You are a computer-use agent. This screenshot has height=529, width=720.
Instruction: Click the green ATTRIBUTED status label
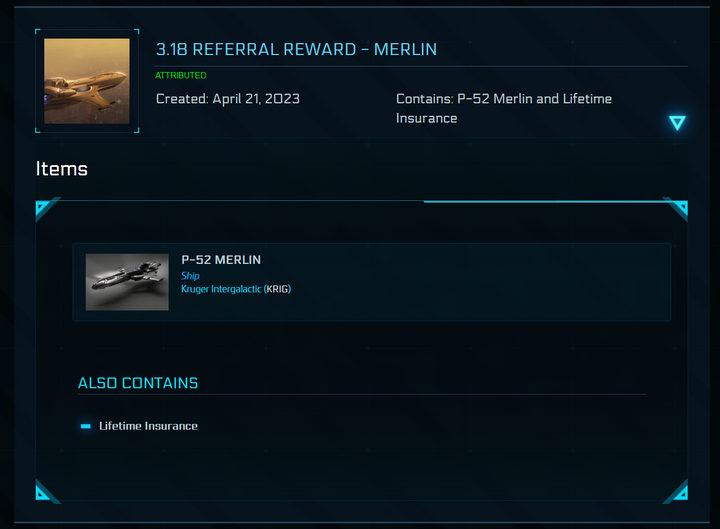pos(181,75)
